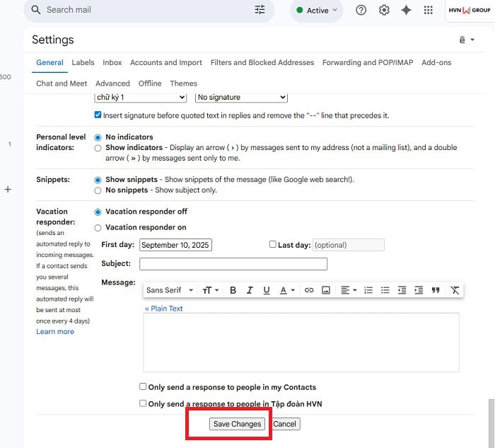The height and width of the screenshot is (448, 495).
Task: Click the Save Changes button
Action: (238, 424)
